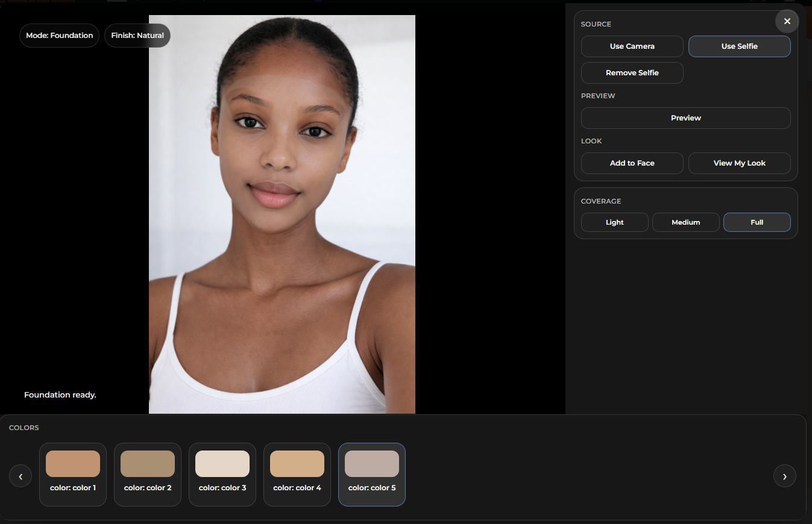Click the Mode: Foundation pill
The image size is (812, 524).
pyautogui.click(x=59, y=36)
